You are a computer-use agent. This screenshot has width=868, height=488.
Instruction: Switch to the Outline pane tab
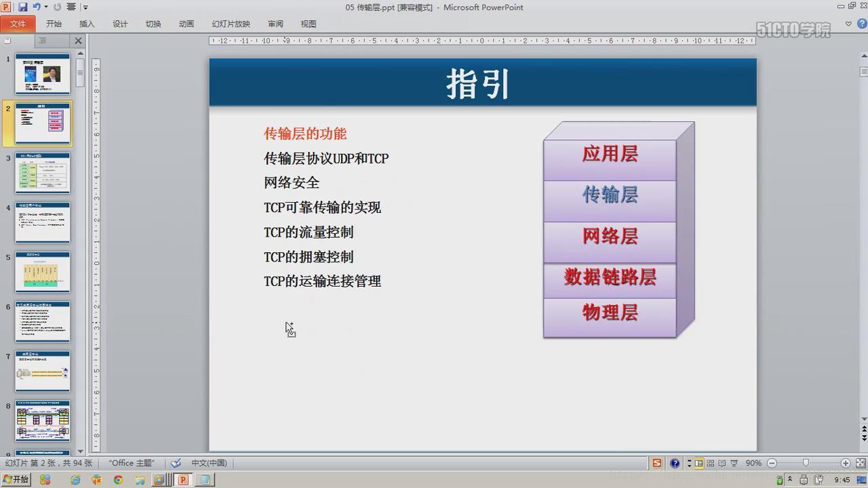(42, 41)
